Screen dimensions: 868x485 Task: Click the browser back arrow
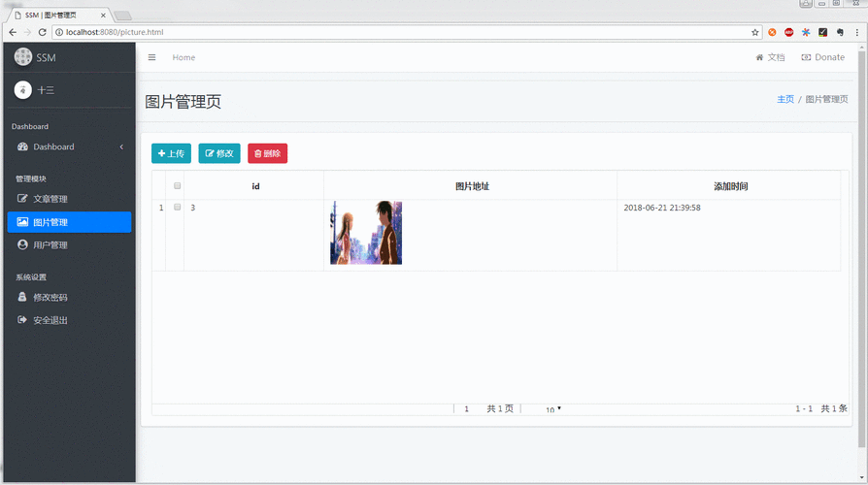pos(12,32)
